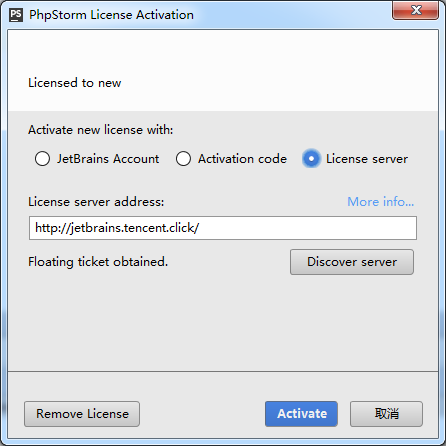Screen dimensions: 446x446
Task: Close the License Activation window
Action: pos(415,10)
